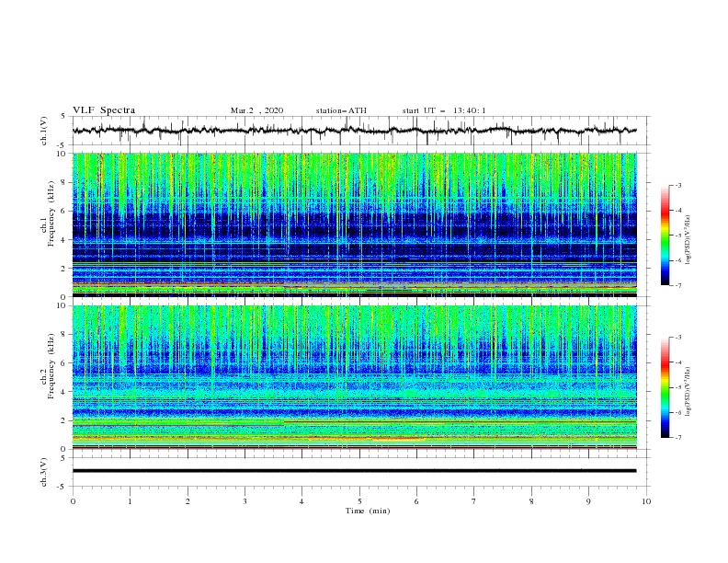The height and width of the screenshot is (563, 728).
Task: Click the "4" kHz tick of ch.1 spectrogram
Action: (x=63, y=240)
